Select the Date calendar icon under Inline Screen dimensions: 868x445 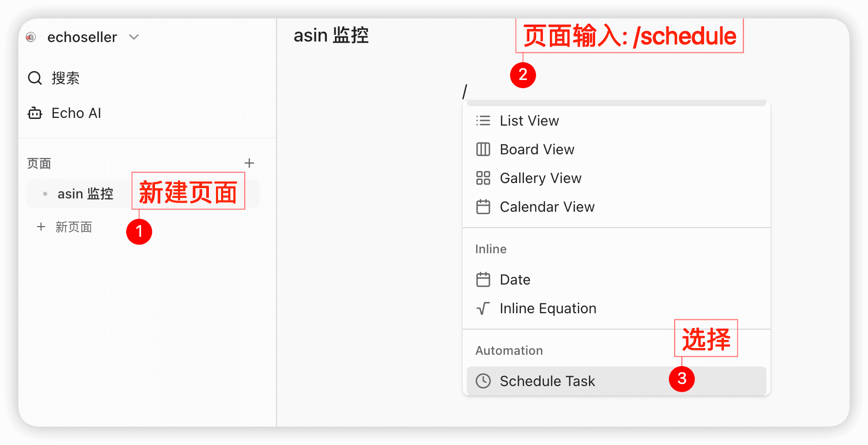click(483, 279)
